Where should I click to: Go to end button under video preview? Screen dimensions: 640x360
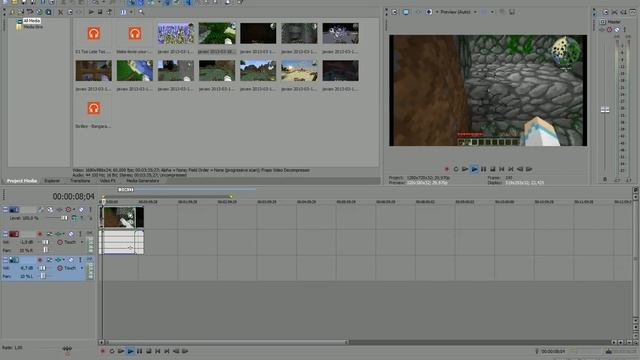pos(511,169)
